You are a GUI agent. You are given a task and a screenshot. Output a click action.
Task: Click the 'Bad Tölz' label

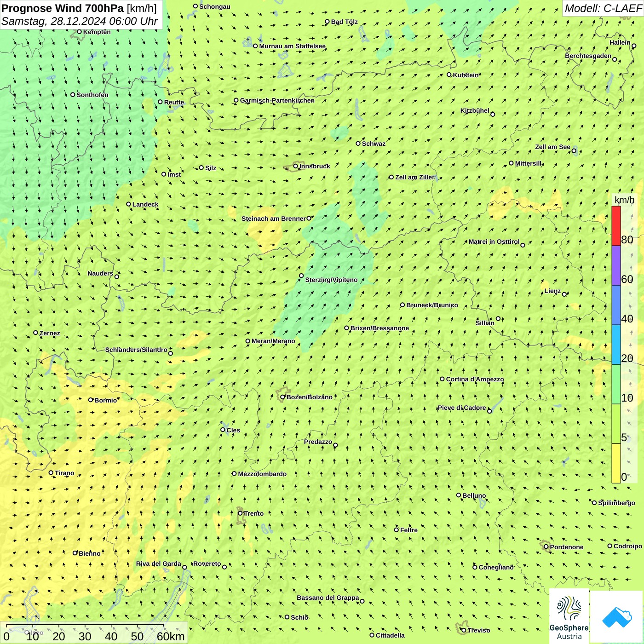pyautogui.click(x=345, y=22)
